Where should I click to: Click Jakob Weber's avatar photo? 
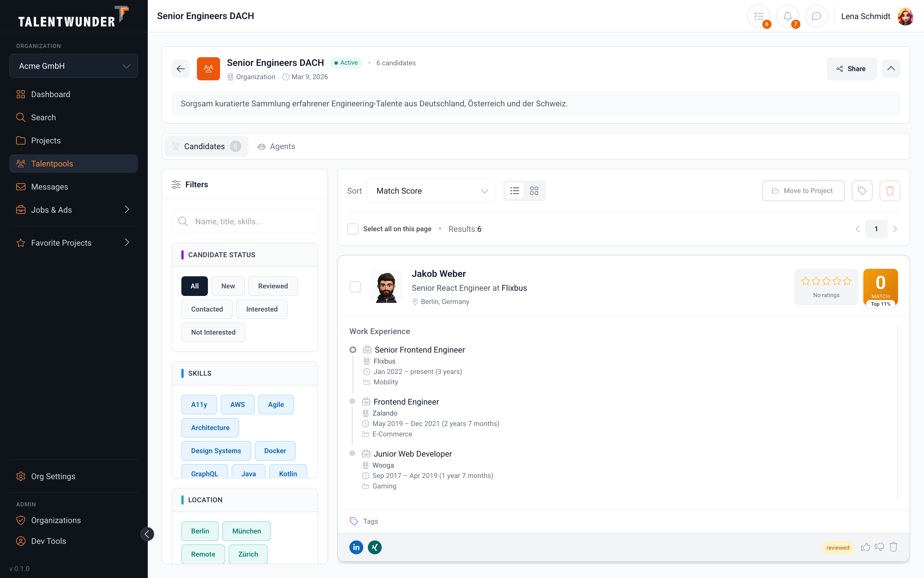point(386,287)
